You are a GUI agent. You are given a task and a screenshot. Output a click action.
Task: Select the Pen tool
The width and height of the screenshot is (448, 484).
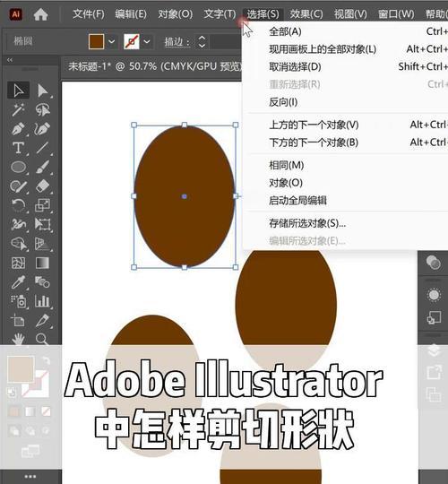pos(18,129)
